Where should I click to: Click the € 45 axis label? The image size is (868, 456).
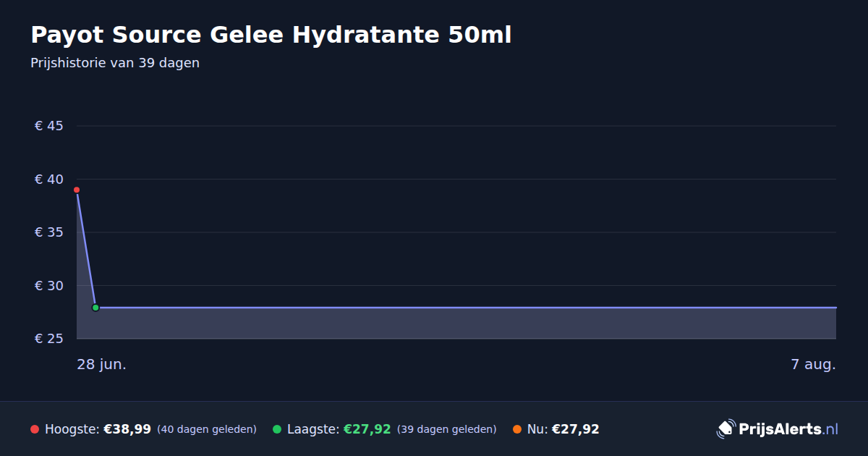49,126
